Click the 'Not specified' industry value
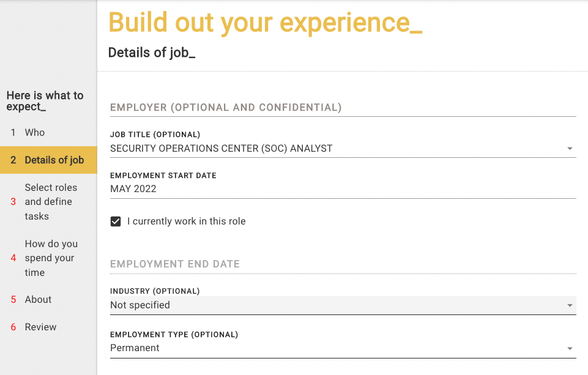The width and height of the screenshot is (588, 375). point(140,305)
